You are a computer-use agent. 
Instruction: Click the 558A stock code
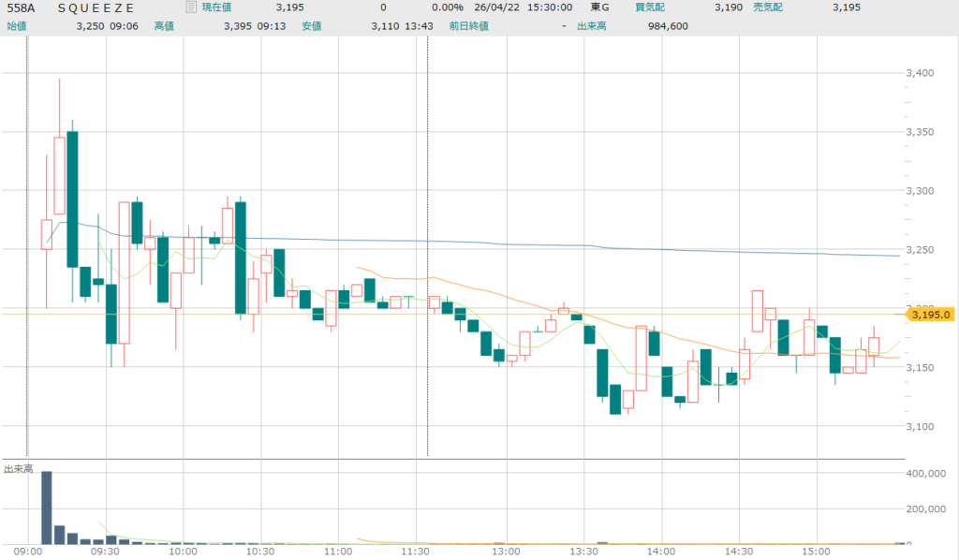(x=22, y=7)
